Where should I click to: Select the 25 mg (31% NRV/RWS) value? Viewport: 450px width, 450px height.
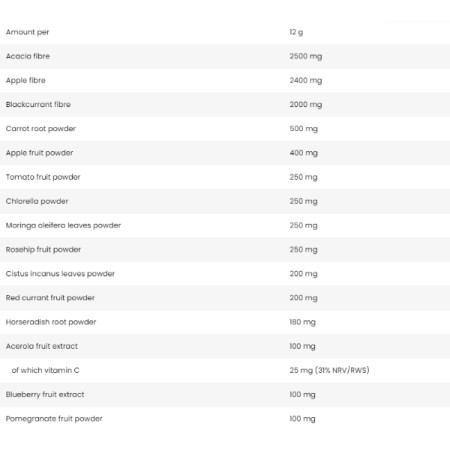coord(329,370)
